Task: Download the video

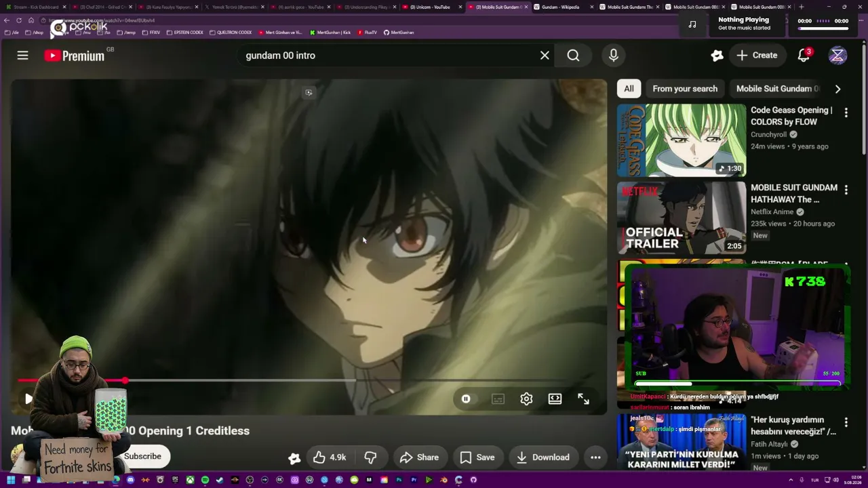Action: (x=543, y=457)
